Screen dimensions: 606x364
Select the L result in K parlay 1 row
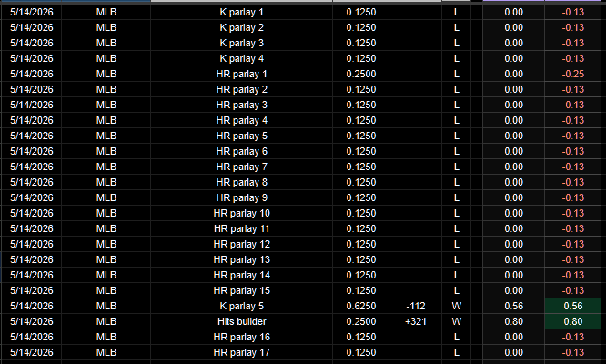(457, 12)
